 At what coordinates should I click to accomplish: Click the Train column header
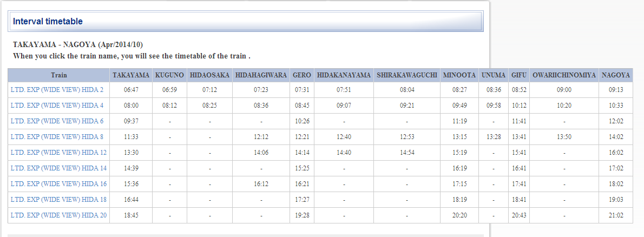click(x=59, y=75)
